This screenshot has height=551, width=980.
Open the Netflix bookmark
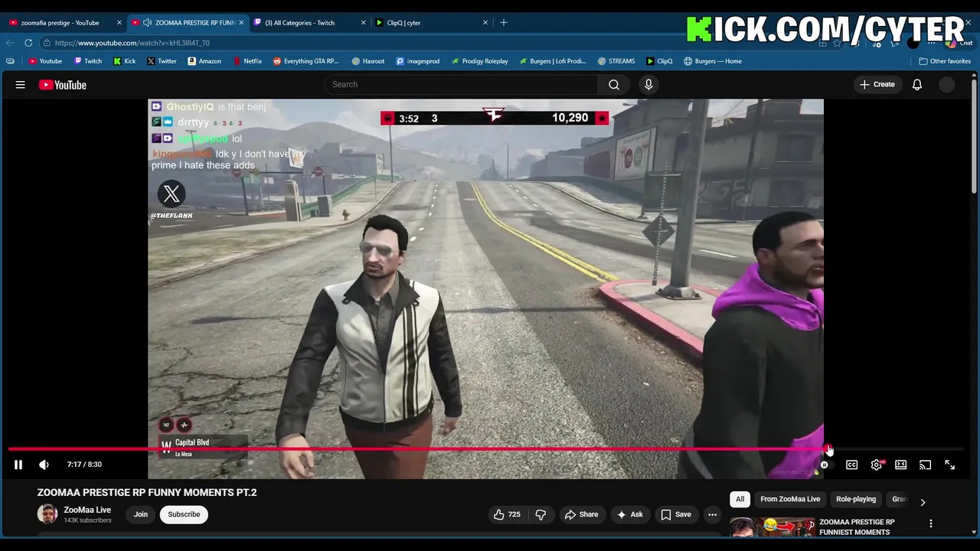click(247, 61)
